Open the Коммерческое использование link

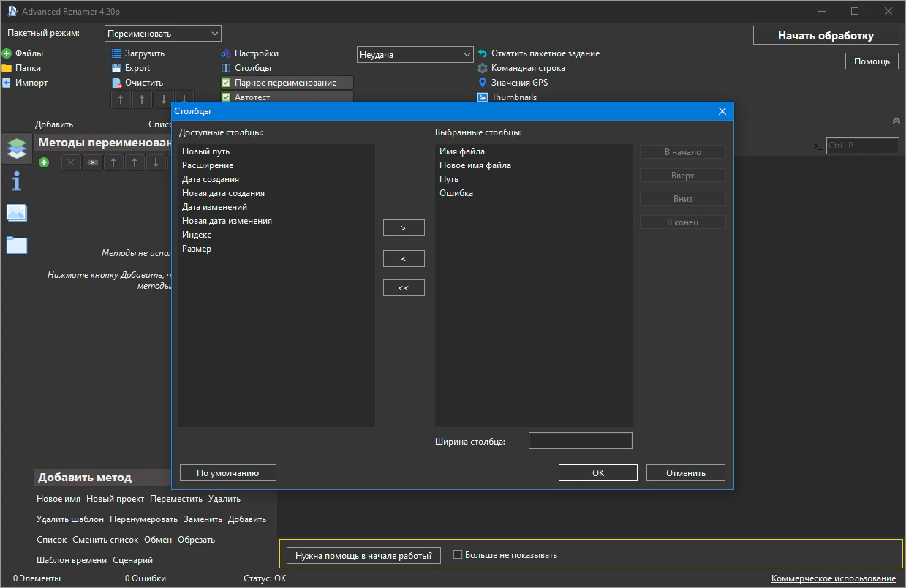tap(833, 578)
